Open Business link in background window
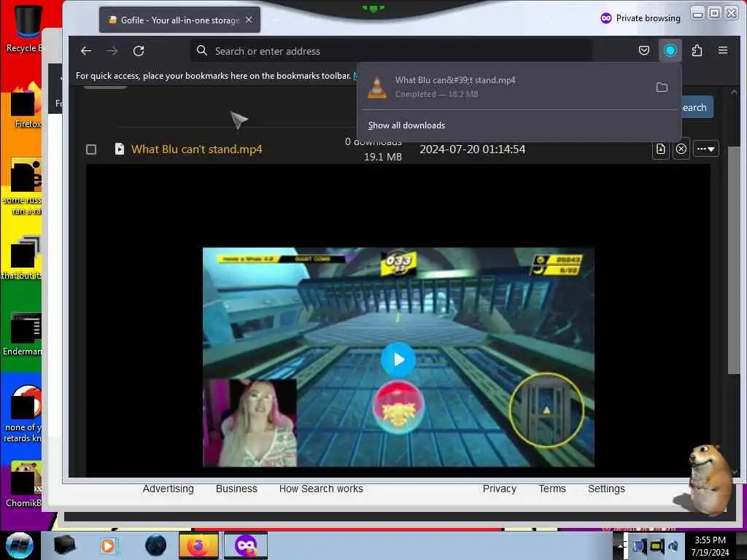The width and height of the screenshot is (747, 560). pos(236,489)
